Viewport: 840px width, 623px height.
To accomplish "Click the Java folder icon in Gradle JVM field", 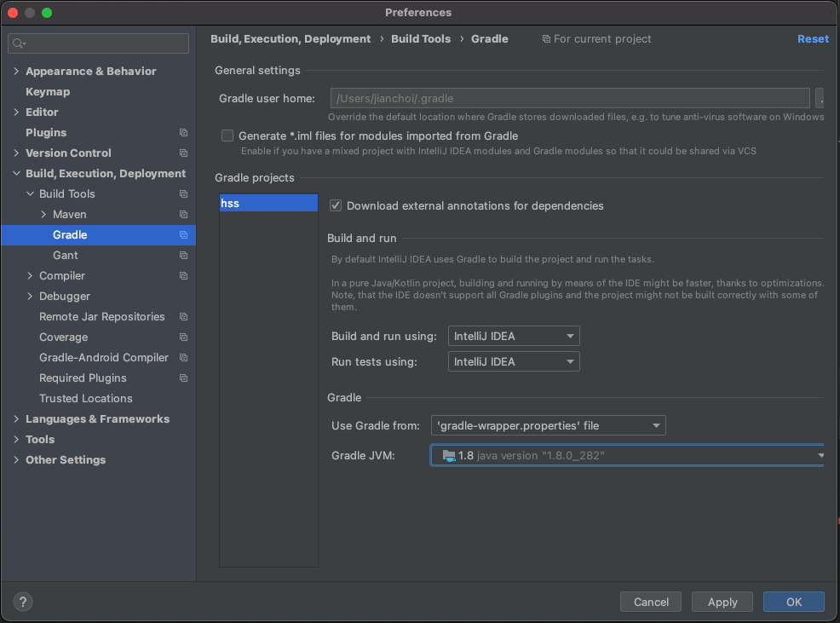I will tap(449, 455).
